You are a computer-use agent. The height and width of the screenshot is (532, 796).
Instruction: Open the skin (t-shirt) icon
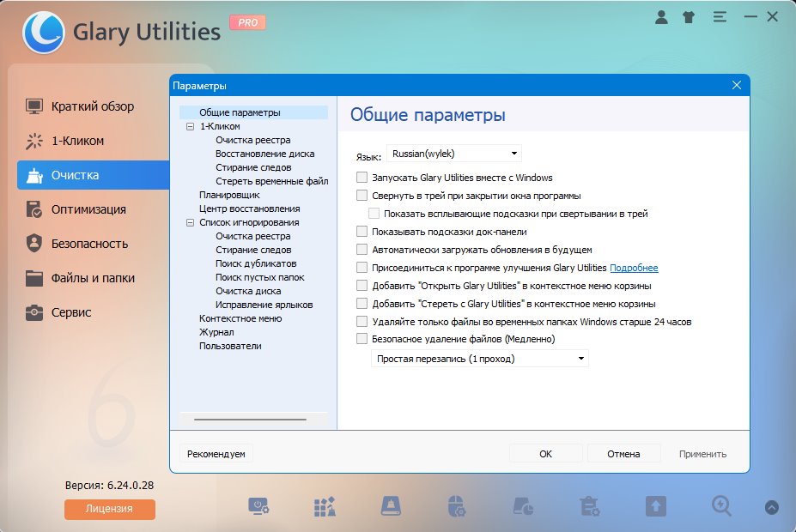tap(689, 17)
